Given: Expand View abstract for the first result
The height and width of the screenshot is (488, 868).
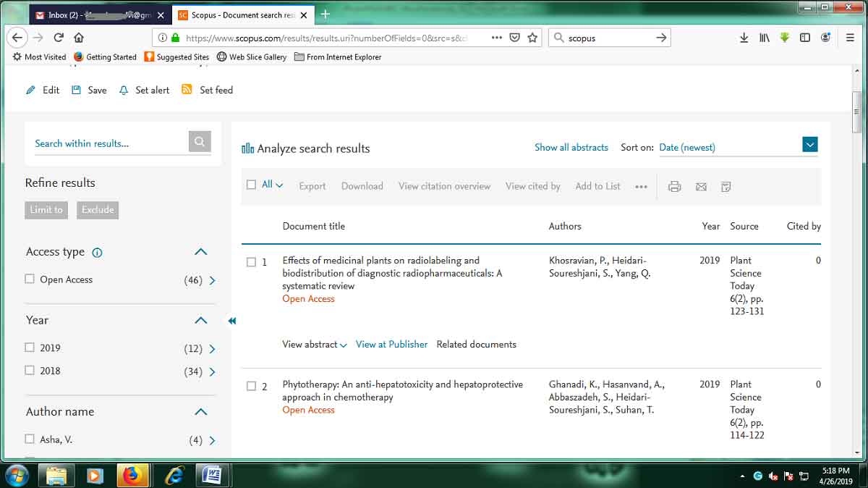Looking at the screenshot, I should [315, 345].
